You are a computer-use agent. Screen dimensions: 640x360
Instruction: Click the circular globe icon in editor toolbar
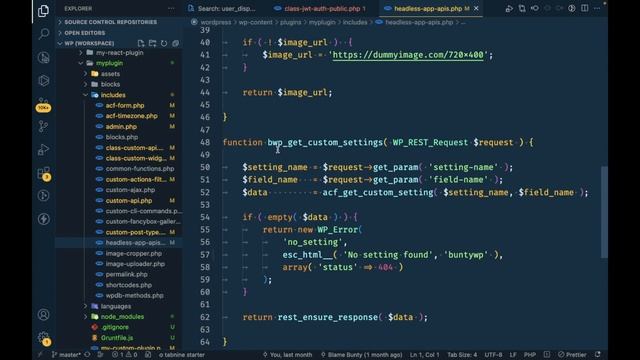coord(571,9)
